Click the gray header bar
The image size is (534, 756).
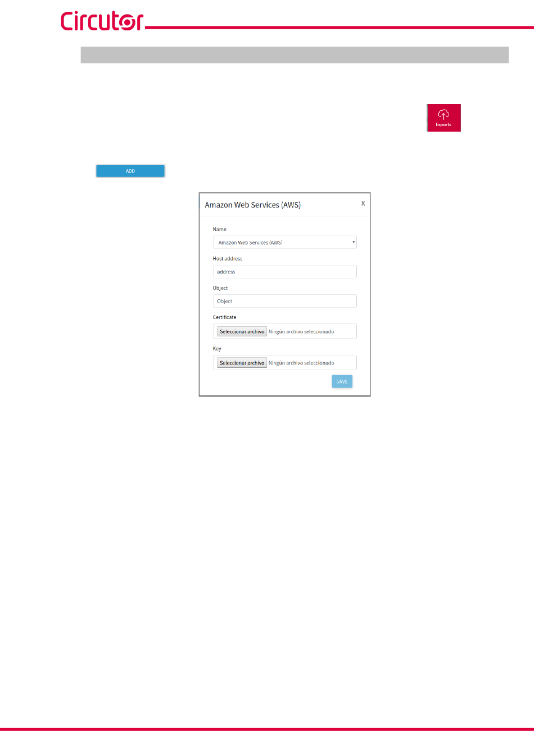(x=295, y=55)
